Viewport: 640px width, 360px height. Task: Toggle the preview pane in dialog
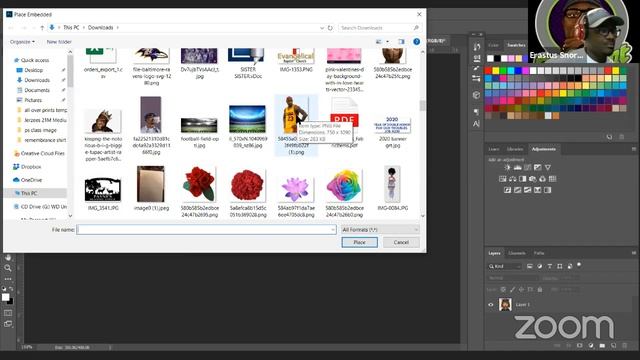pyautogui.click(x=401, y=42)
